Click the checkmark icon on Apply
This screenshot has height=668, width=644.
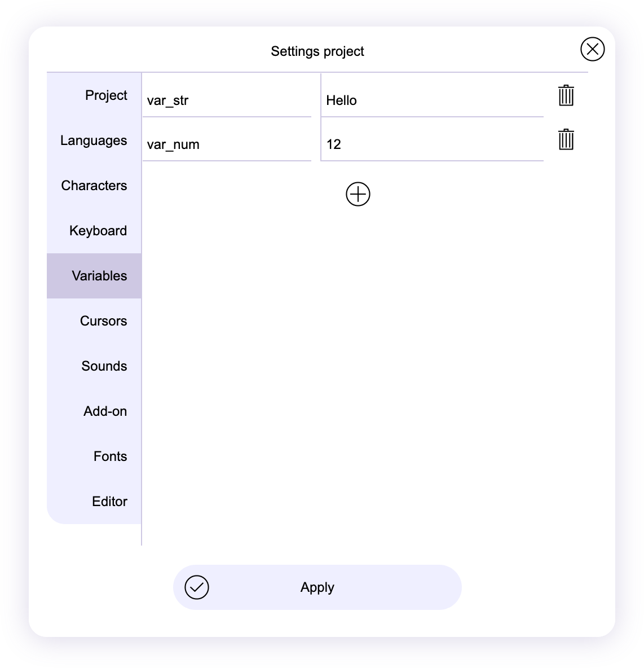click(197, 587)
